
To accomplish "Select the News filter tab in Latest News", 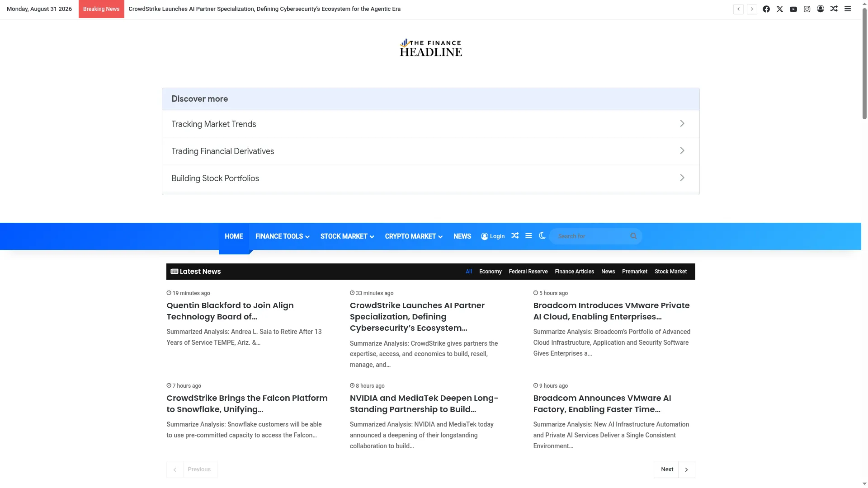I will click(x=608, y=272).
